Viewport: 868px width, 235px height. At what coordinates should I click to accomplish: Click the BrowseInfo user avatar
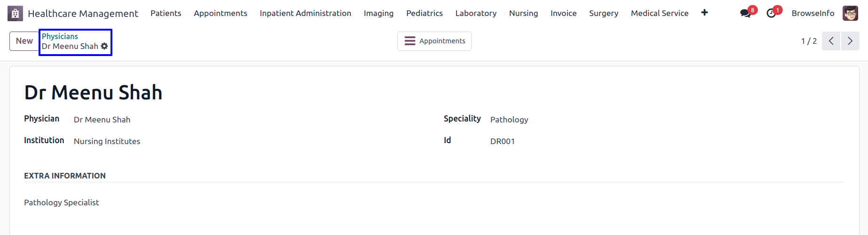850,13
